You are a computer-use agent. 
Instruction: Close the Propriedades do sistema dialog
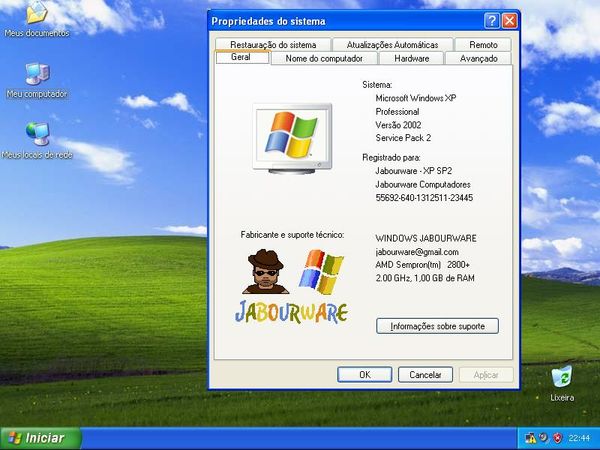(x=509, y=21)
